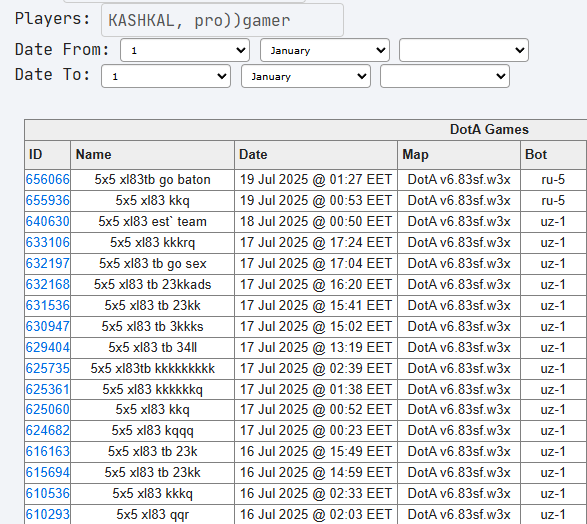Select game name '5x5 xl83 qqr'

(152, 514)
